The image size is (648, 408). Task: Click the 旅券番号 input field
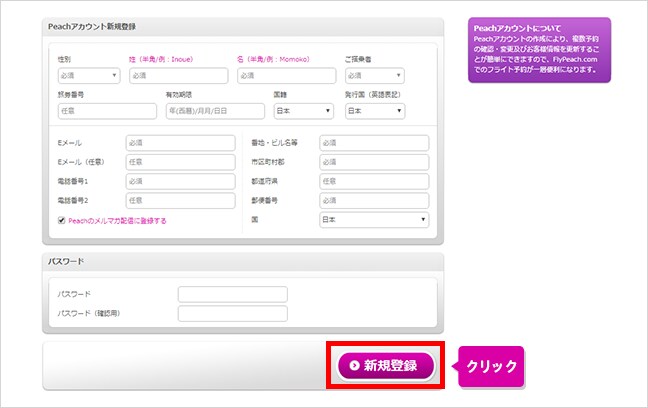click(x=107, y=111)
